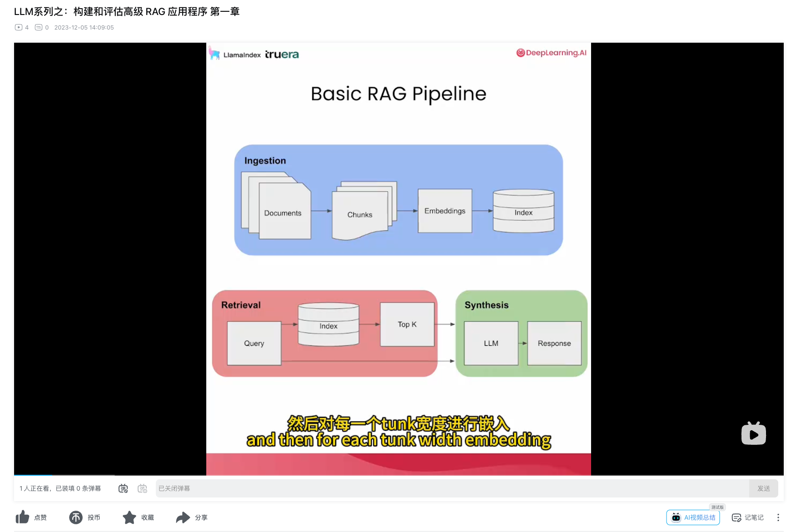Click the 点赞 label
This screenshot has height=532, width=791.
[x=40, y=517]
